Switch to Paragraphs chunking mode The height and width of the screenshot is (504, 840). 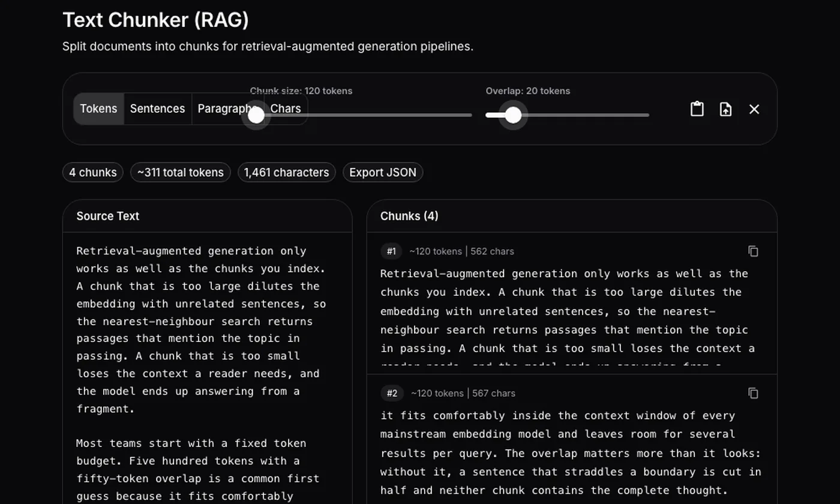point(227,109)
